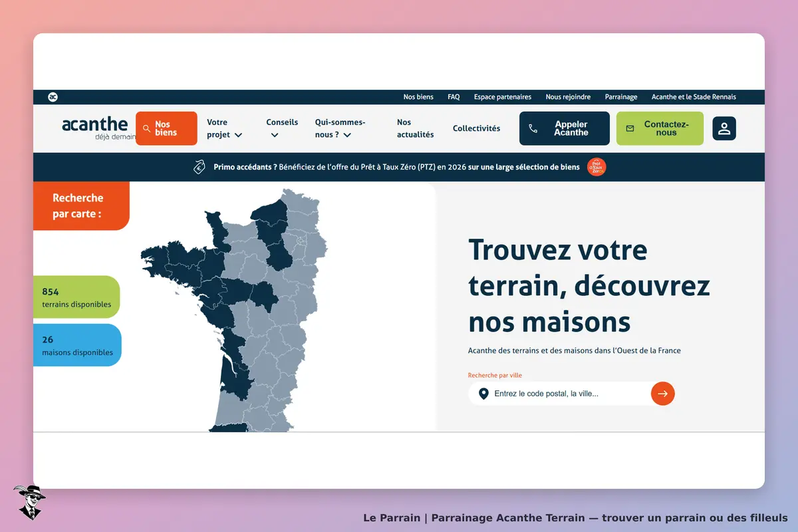Click the 854 terrains disponibles tile

[x=76, y=297]
